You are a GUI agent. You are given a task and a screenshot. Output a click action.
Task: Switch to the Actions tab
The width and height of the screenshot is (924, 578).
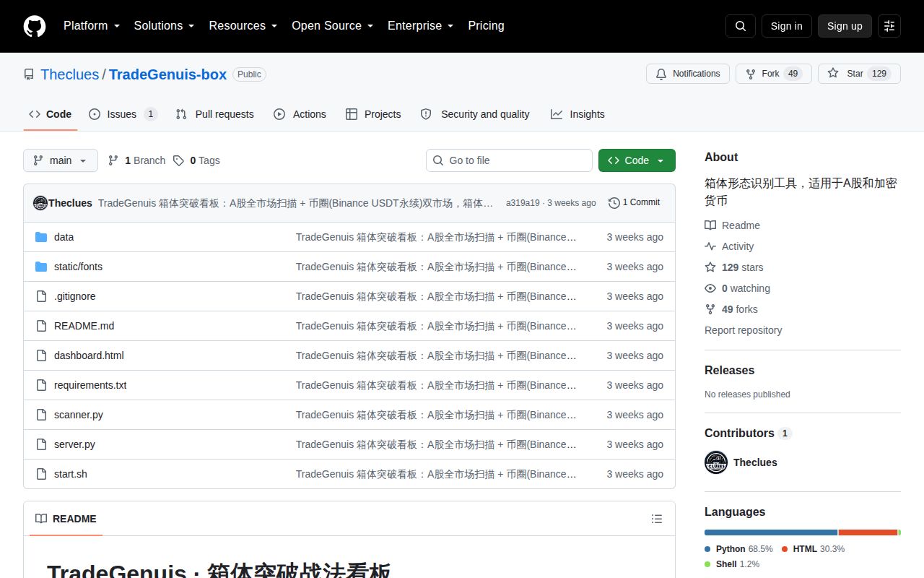300,114
